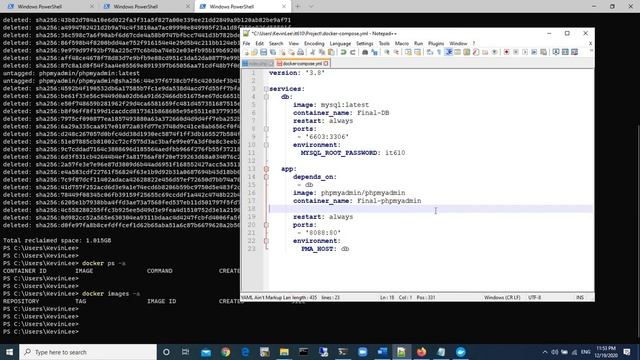The image size is (640, 360).
Task: Undo the last edit with the green arrow
Action: click(344, 52)
